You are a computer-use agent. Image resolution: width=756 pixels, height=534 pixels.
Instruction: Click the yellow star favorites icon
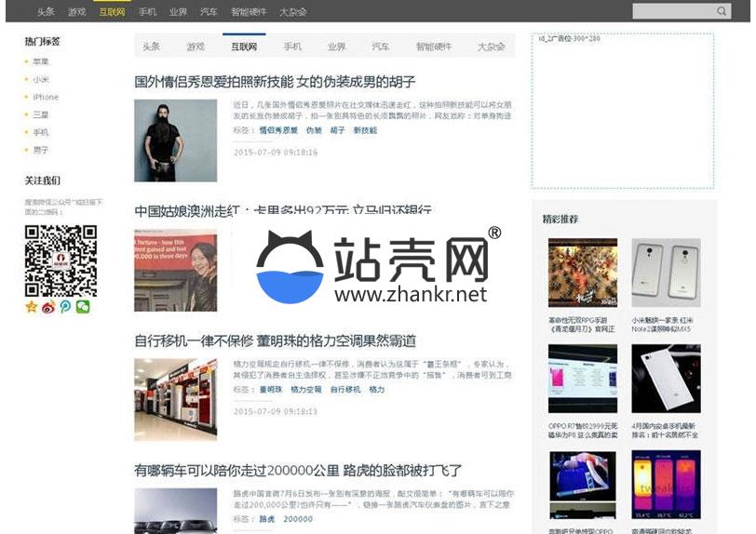click(32, 306)
